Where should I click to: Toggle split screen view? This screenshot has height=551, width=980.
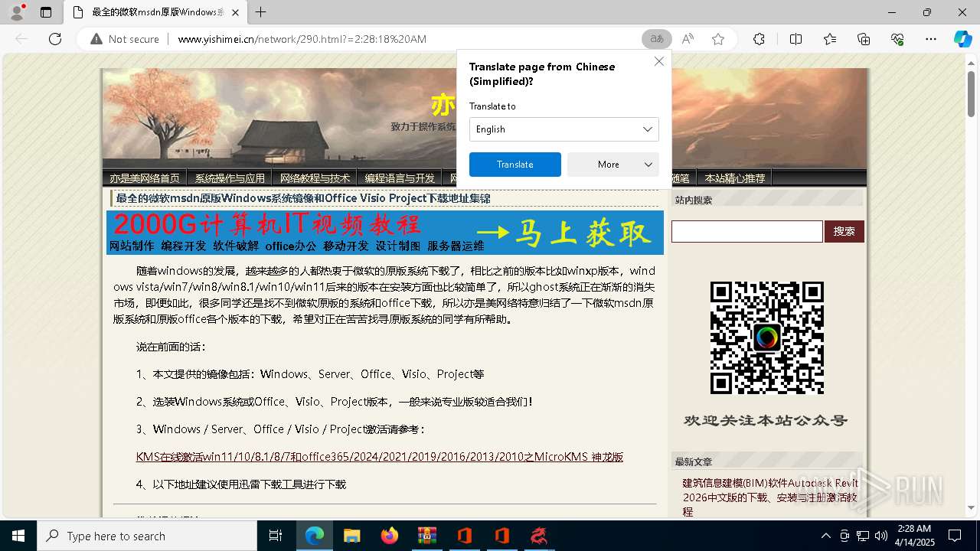pyautogui.click(x=795, y=39)
